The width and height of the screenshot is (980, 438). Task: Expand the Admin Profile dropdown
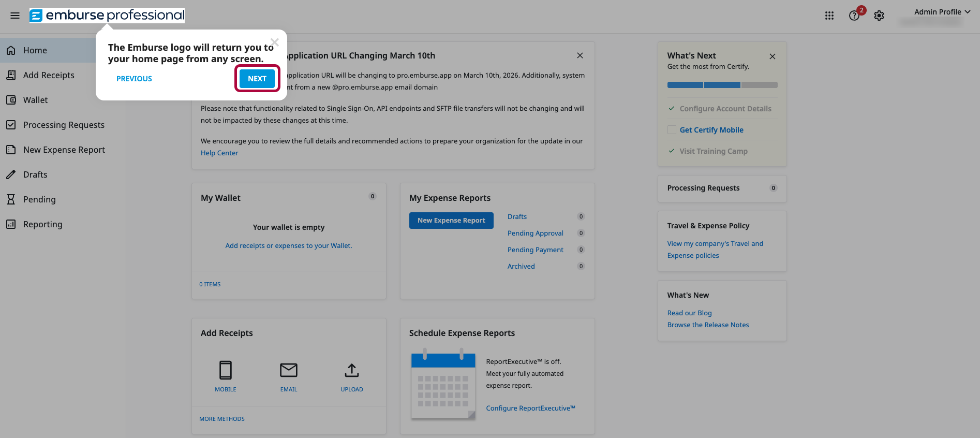coord(942,12)
